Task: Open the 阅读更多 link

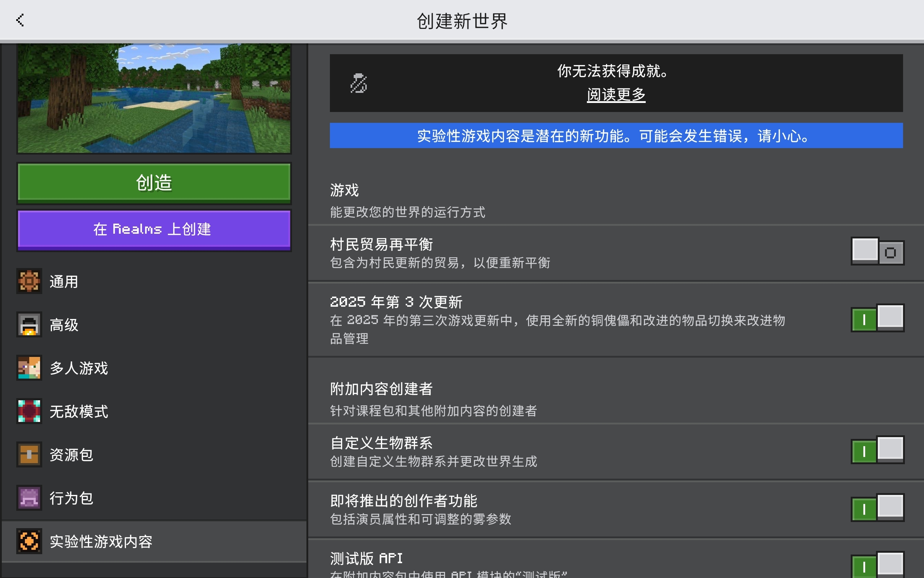Action: 616,94
